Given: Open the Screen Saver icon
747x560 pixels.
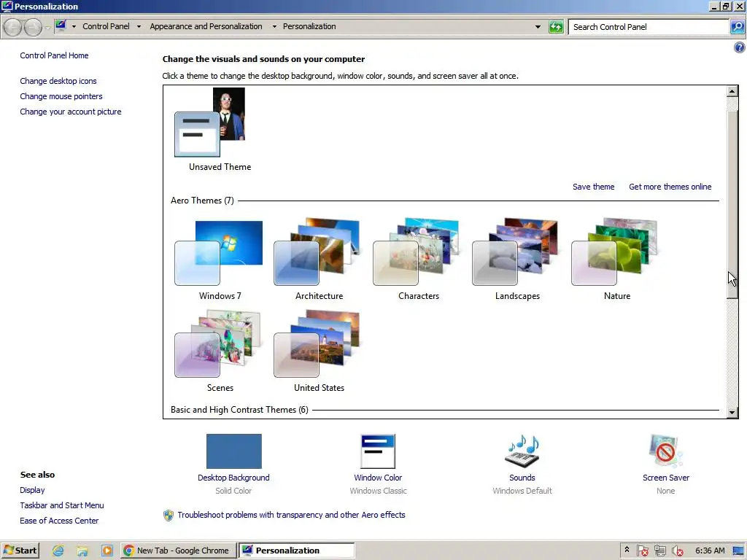Looking at the screenshot, I should coord(665,451).
